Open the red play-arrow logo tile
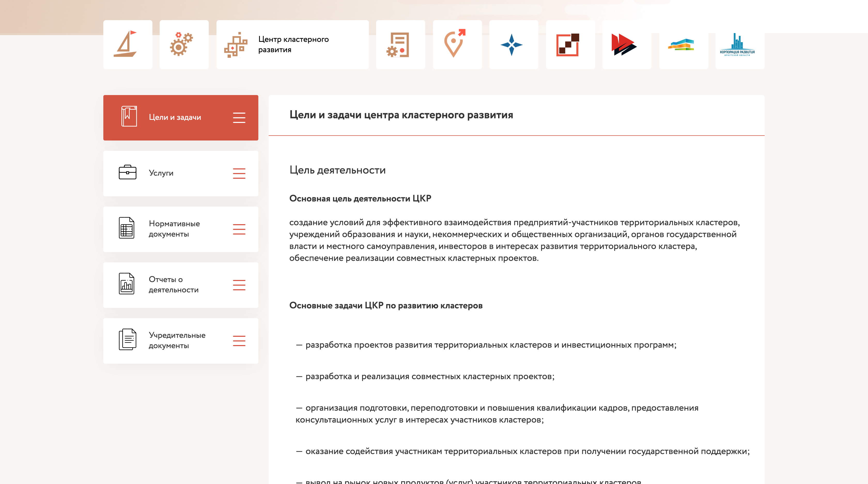This screenshot has height=484, width=868. click(627, 44)
